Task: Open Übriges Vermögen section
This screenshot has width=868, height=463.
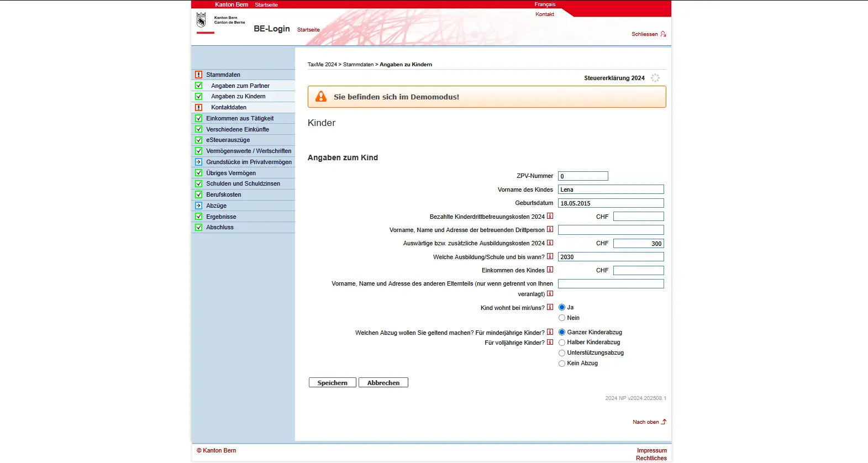Action: (x=231, y=173)
